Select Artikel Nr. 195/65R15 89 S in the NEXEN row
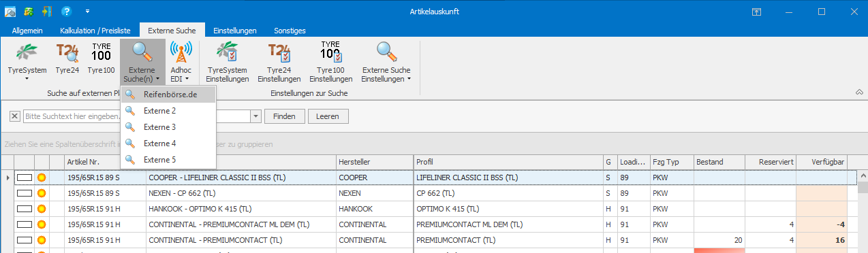This screenshot has width=868, height=253. [x=105, y=193]
